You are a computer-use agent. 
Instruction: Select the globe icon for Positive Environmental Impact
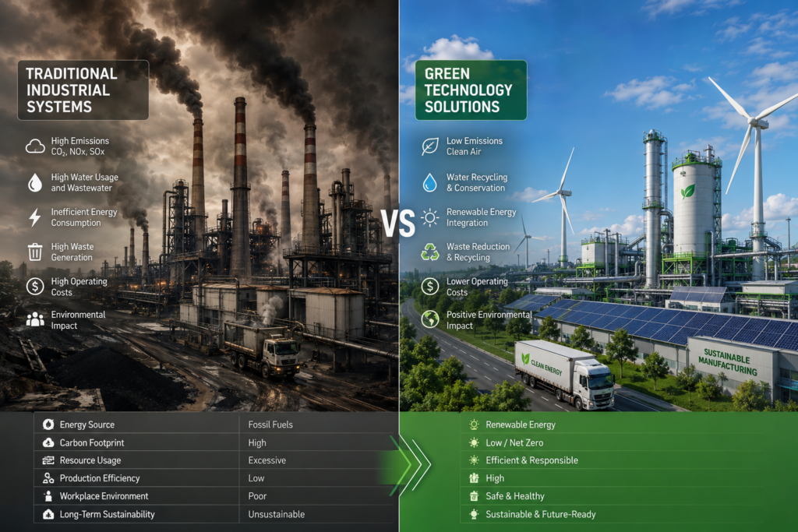tap(430, 319)
